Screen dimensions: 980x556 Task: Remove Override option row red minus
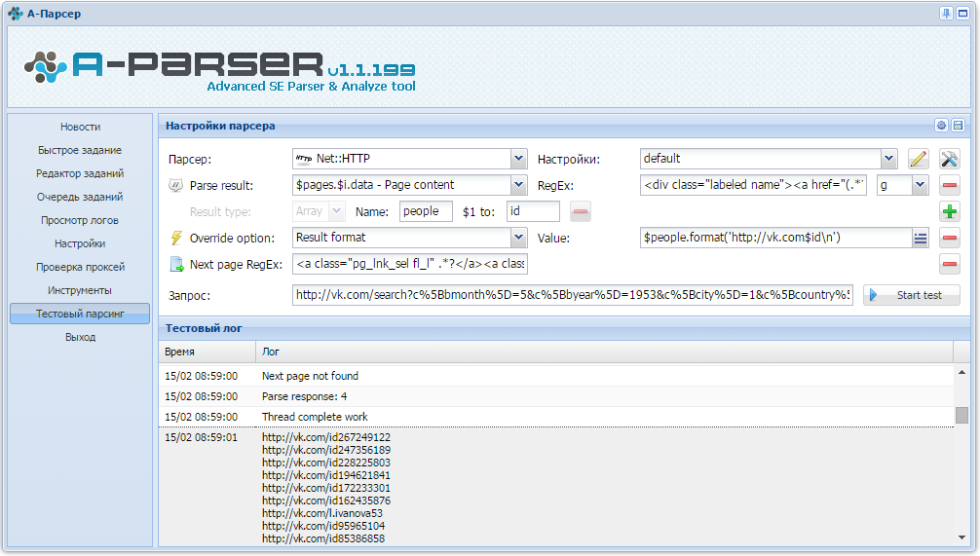coord(950,238)
